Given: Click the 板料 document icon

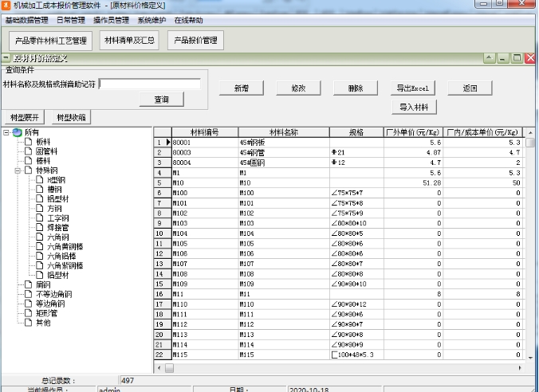Looking at the screenshot, I should (x=29, y=142).
